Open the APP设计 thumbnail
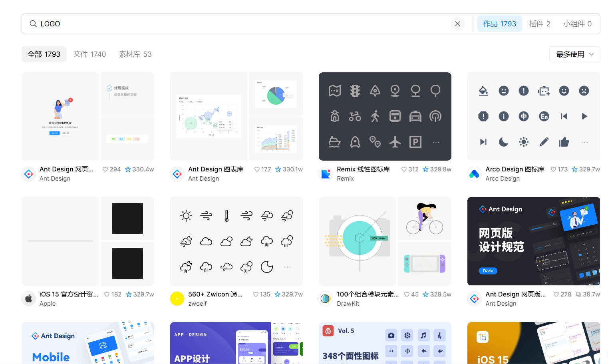 pos(236,343)
